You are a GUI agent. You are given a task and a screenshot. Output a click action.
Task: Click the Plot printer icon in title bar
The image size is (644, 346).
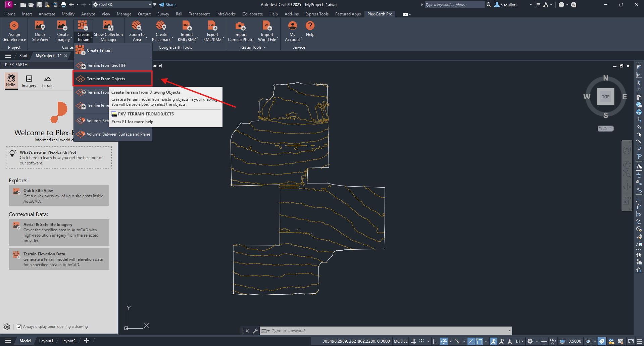click(x=63, y=5)
